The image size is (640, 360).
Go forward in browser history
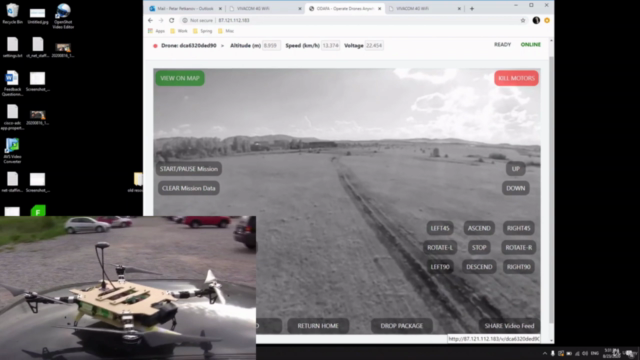[x=161, y=20]
